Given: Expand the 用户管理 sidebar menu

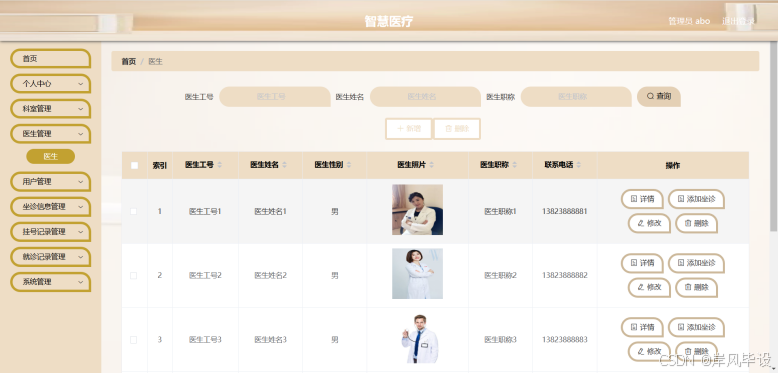Looking at the screenshot, I should pyautogui.click(x=51, y=182).
